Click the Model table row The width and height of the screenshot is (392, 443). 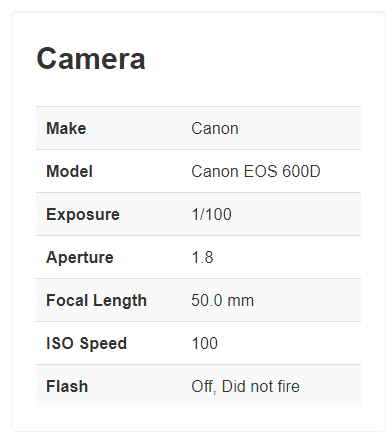[x=198, y=171]
